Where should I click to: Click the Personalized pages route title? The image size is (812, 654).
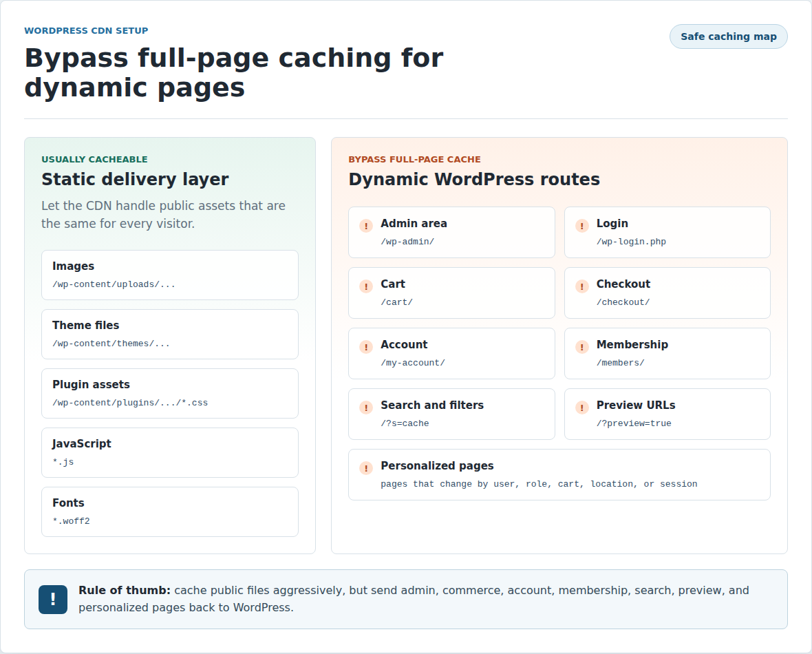(437, 466)
